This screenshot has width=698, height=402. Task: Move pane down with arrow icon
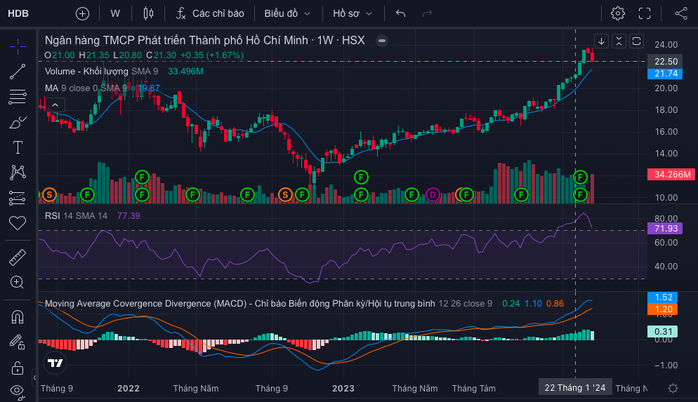click(x=601, y=41)
